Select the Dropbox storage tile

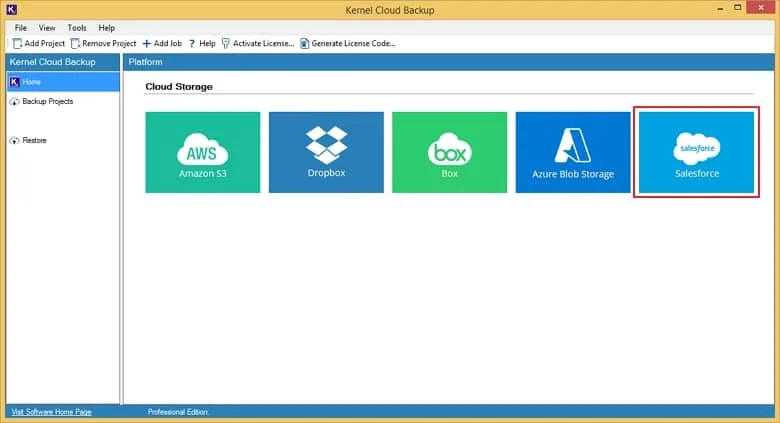pos(326,152)
